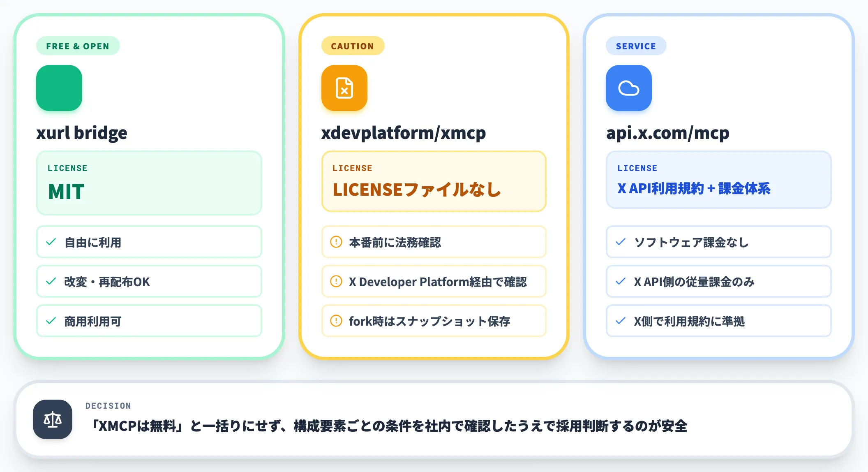This screenshot has height=472, width=868.
Task: Click the LICENSE label above X API利用規約
Action: (637, 168)
